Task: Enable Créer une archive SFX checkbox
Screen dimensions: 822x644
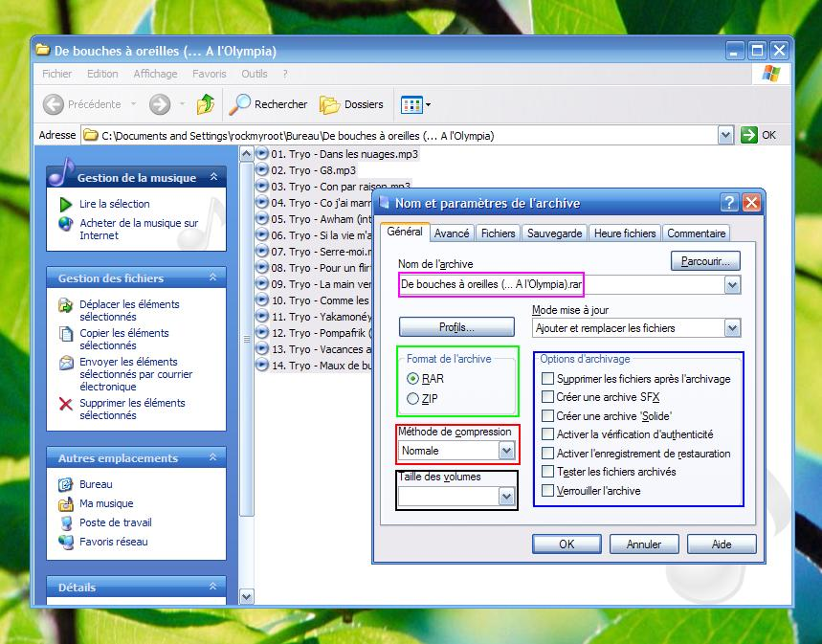Action: click(x=547, y=397)
